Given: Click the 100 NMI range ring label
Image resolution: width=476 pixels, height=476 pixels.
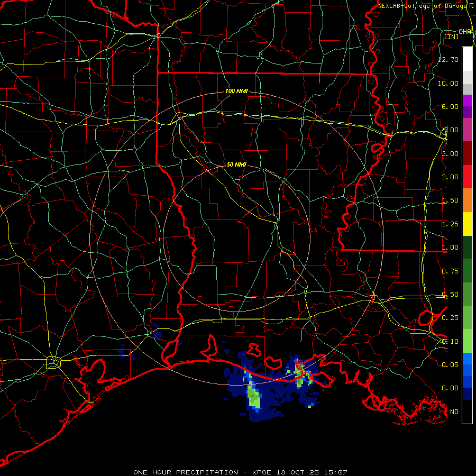Looking at the screenshot, I should (x=236, y=91).
